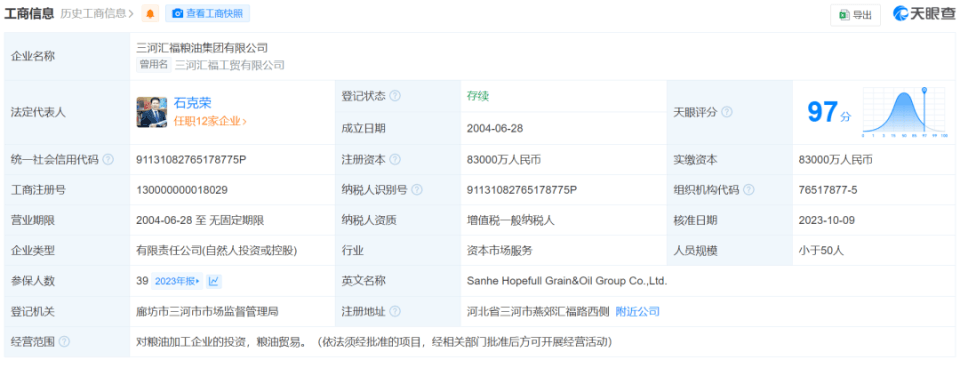960x368 pixels.
Task: Click company type 有限责任公司(自然人投资或控股)
Action: (217, 250)
